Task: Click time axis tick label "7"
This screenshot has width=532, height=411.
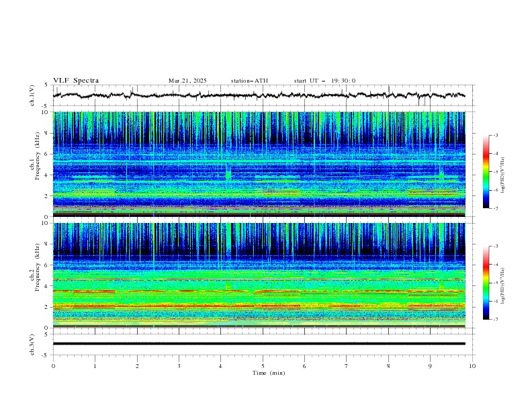Action: pyautogui.click(x=347, y=366)
